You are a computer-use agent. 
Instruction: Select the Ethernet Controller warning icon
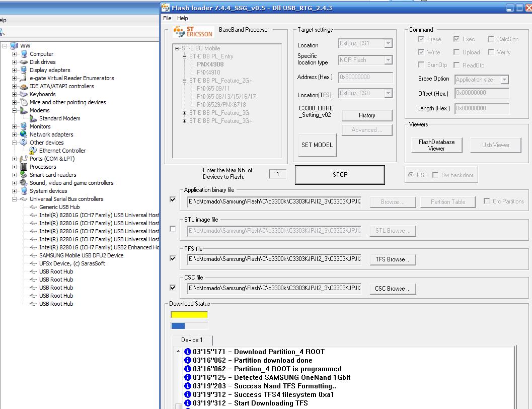33,151
